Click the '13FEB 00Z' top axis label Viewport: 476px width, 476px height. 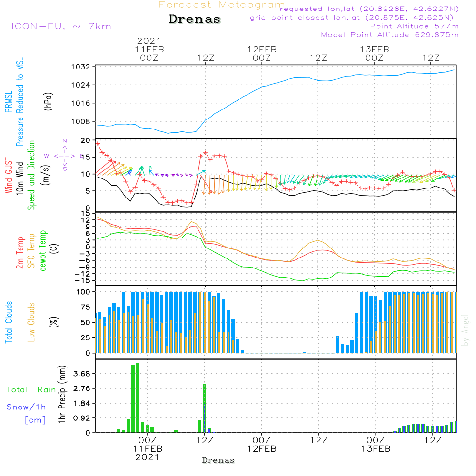click(375, 53)
